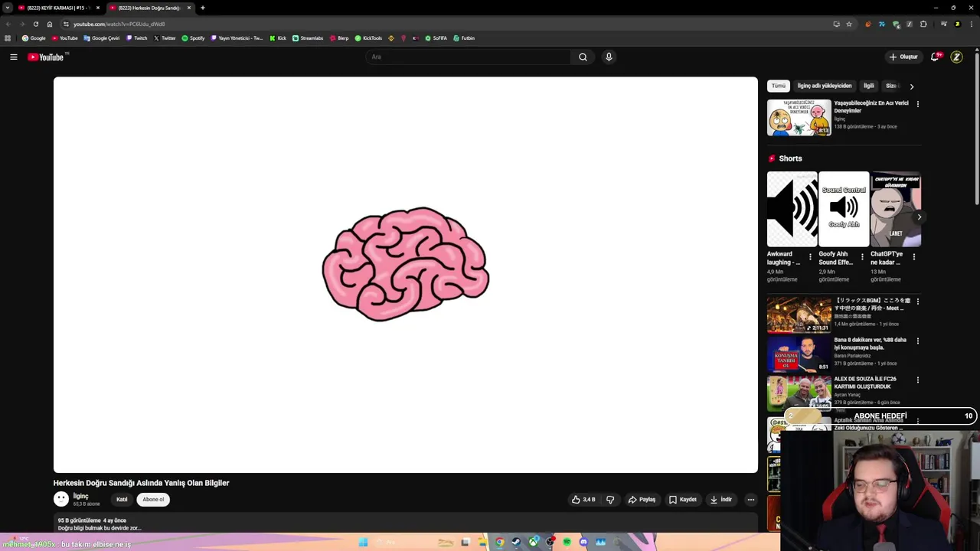The height and width of the screenshot is (551, 980).
Task: Open the Chrome extensions puzzle icon
Action: (x=923, y=24)
